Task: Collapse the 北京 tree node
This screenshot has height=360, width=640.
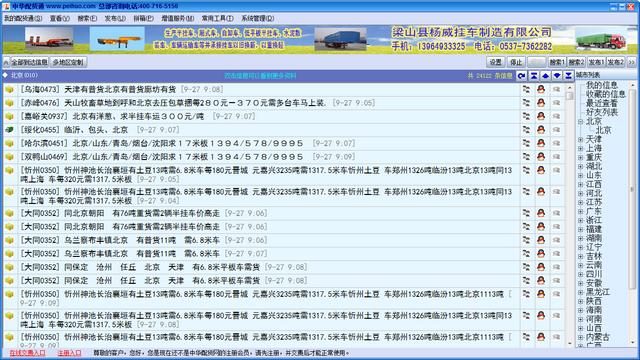Action: coord(581,122)
